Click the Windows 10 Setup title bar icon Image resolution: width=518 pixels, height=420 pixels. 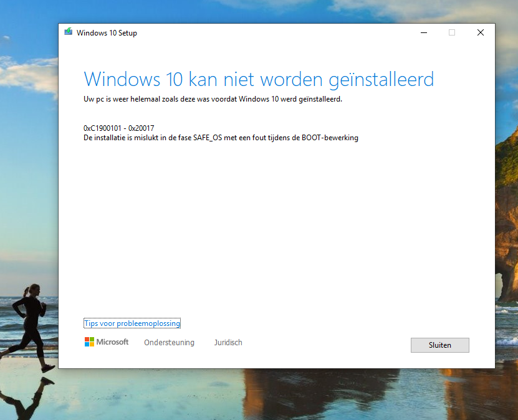point(69,32)
